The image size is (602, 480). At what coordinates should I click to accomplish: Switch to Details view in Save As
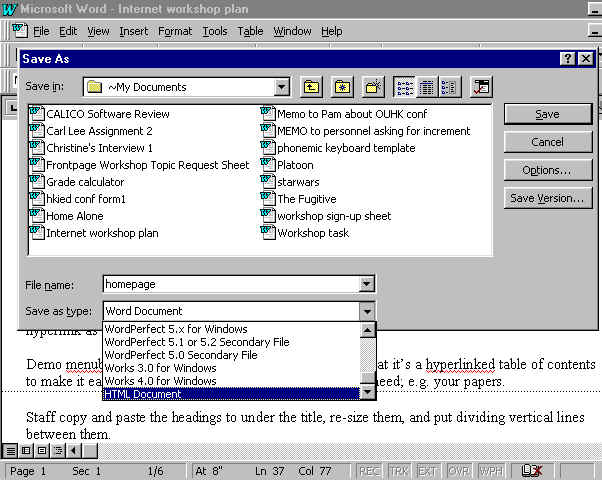point(427,87)
